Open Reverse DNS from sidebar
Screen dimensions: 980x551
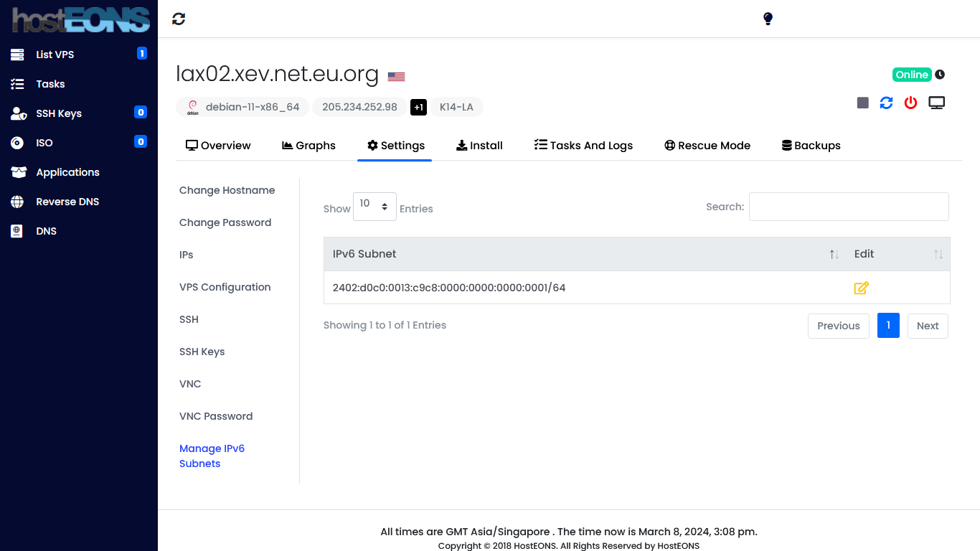click(x=67, y=202)
